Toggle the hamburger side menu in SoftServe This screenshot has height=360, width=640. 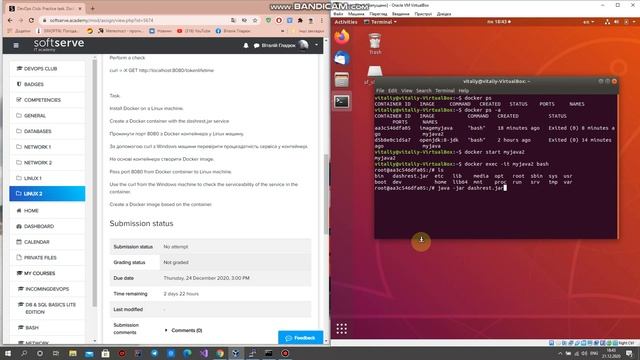(16, 45)
